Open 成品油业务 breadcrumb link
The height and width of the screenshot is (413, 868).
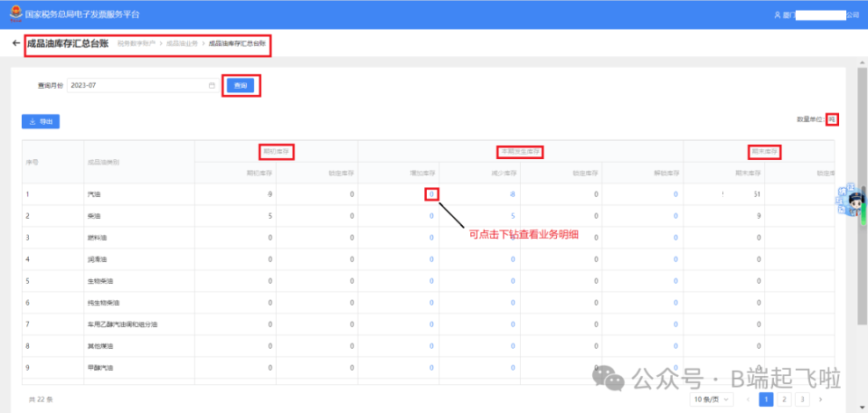pos(182,43)
